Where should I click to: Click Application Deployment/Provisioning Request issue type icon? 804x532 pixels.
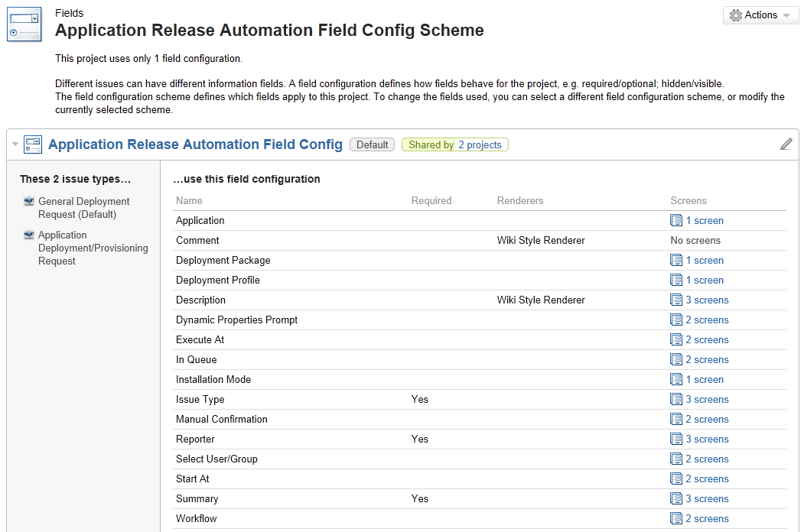(29, 234)
